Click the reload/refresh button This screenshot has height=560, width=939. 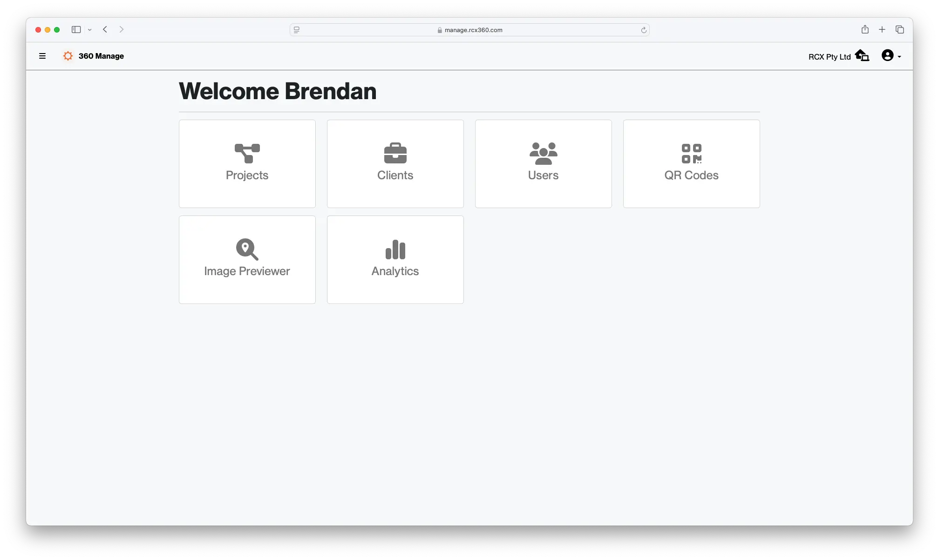644,29
